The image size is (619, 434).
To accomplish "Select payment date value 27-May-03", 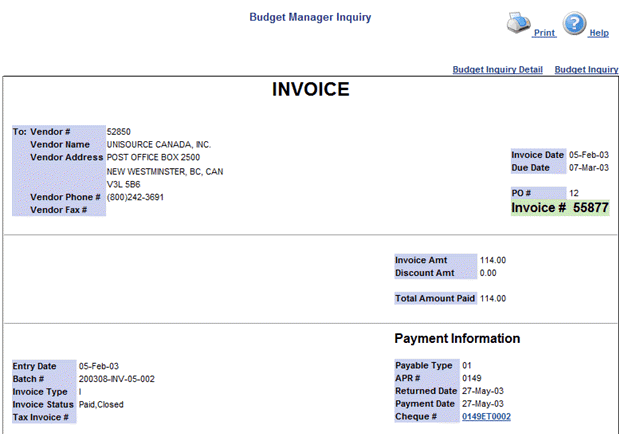I will (x=482, y=404).
